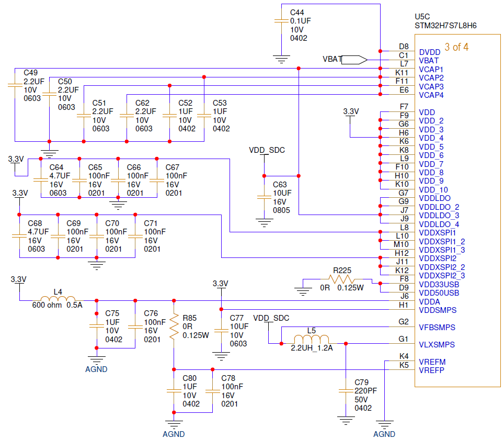Click the '2.2UH_1.2A' inductor value
The height and width of the screenshot is (439, 504).
tap(312, 348)
